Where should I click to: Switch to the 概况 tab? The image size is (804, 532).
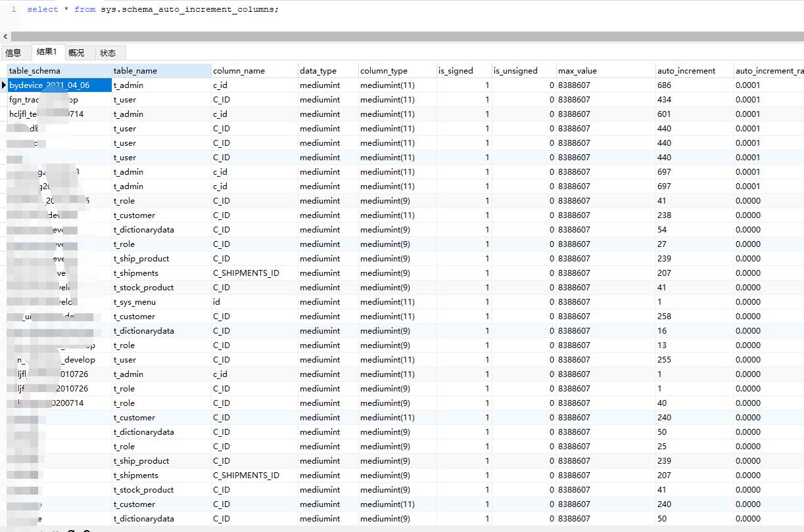pos(76,53)
